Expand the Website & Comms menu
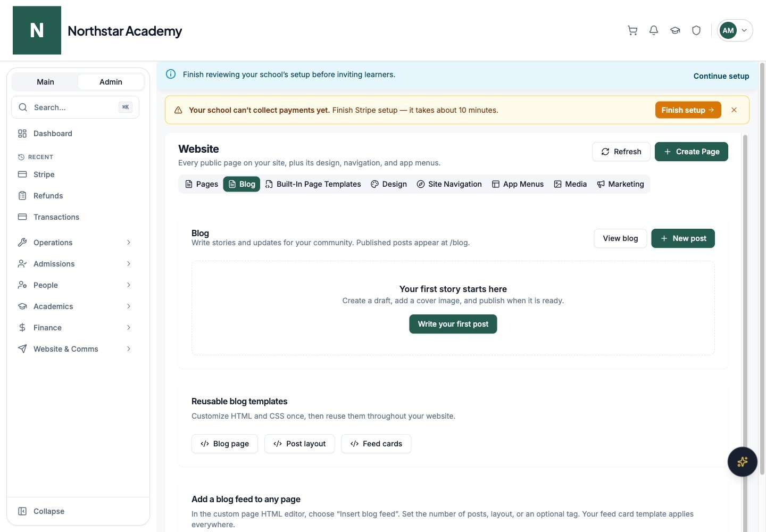766x532 pixels. 75,349
